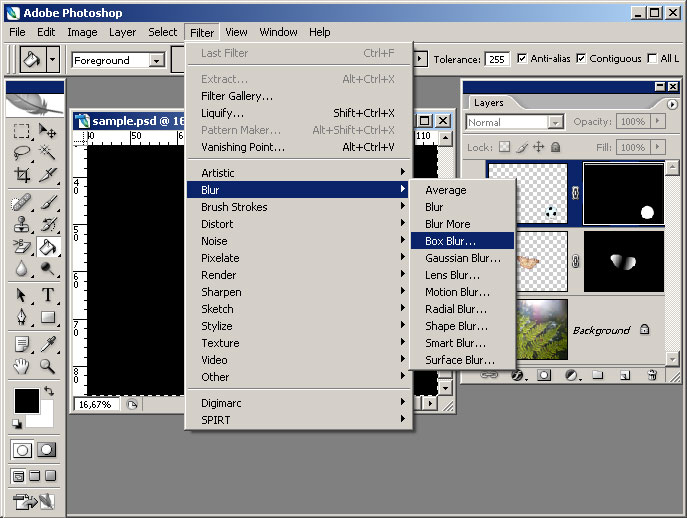Screen dimensions: 687x518
Task: Select the Magic Wand tool
Action: (x=47, y=153)
